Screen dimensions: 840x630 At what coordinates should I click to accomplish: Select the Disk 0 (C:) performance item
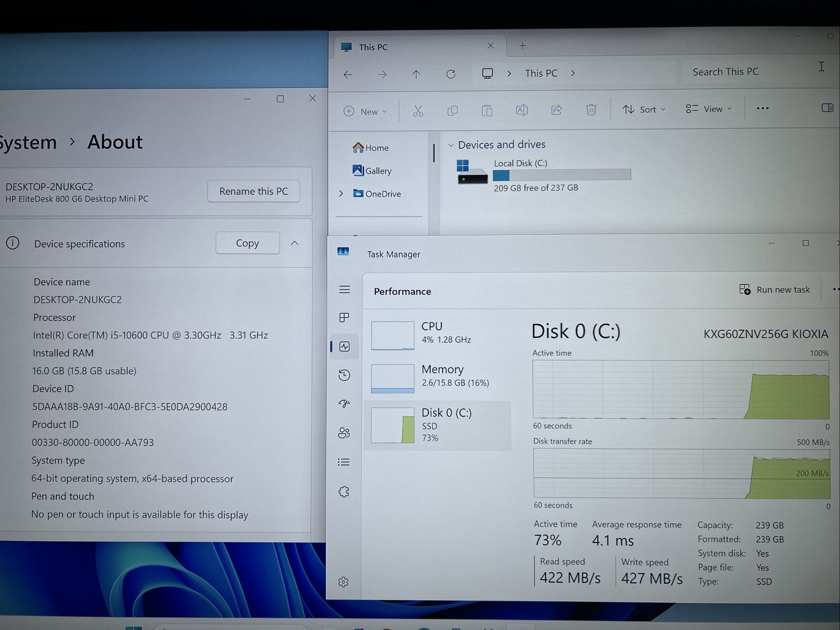[438, 425]
